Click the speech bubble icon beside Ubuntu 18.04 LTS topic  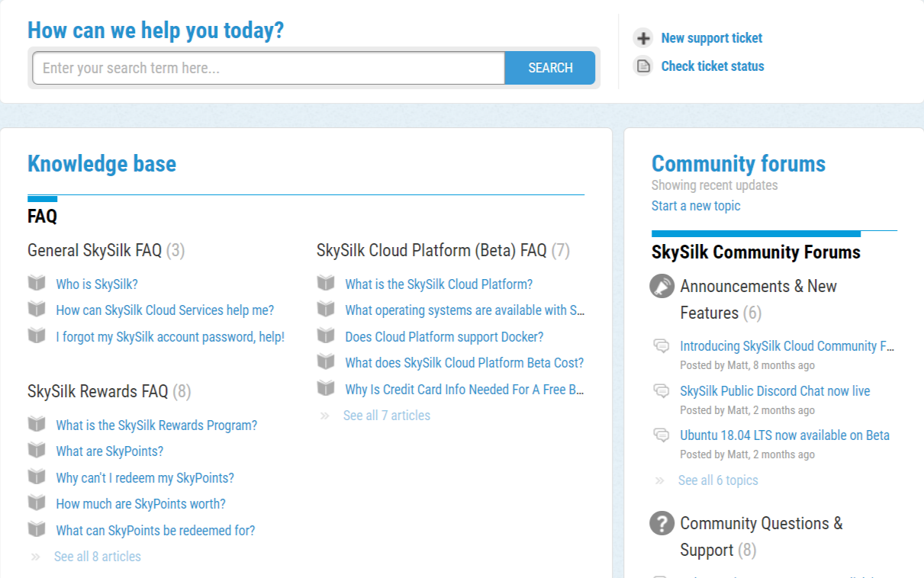661,435
